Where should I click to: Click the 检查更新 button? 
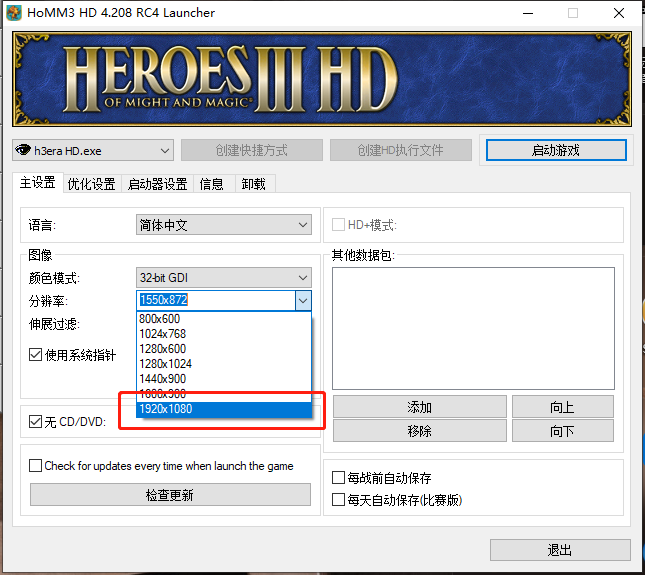tap(169, 495)
